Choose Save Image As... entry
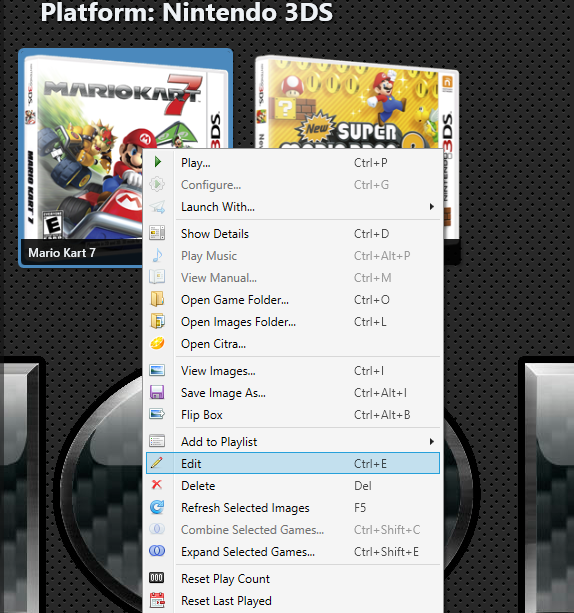Image resolution: width=574 pixels, height=613 pixels. click(x=293, y=393)
